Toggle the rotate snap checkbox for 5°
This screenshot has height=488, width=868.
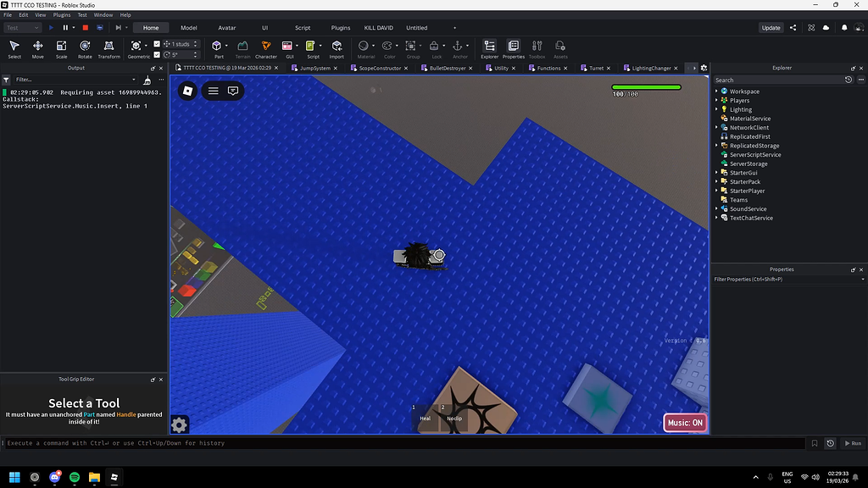(x=157, y=55)
